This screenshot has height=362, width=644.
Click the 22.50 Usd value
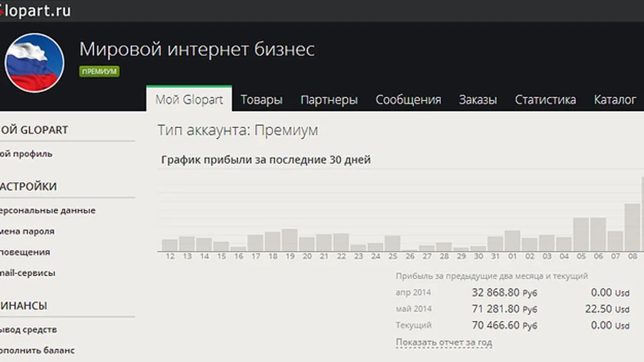[607, 309]
